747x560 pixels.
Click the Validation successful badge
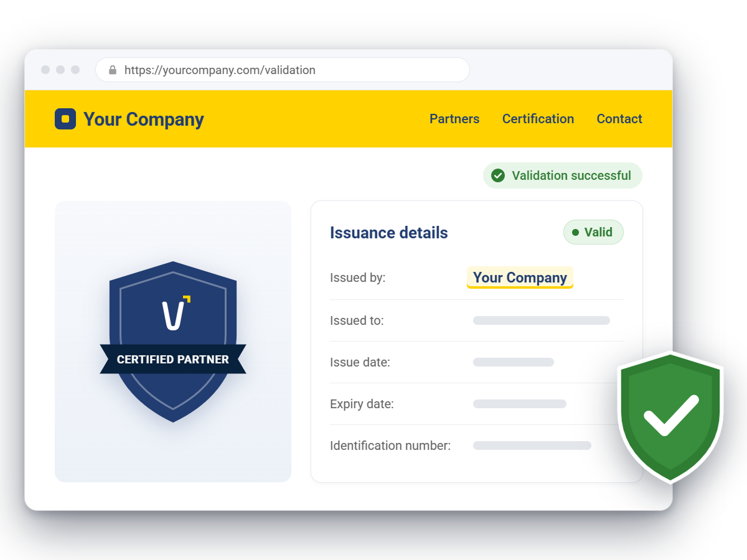563,175
